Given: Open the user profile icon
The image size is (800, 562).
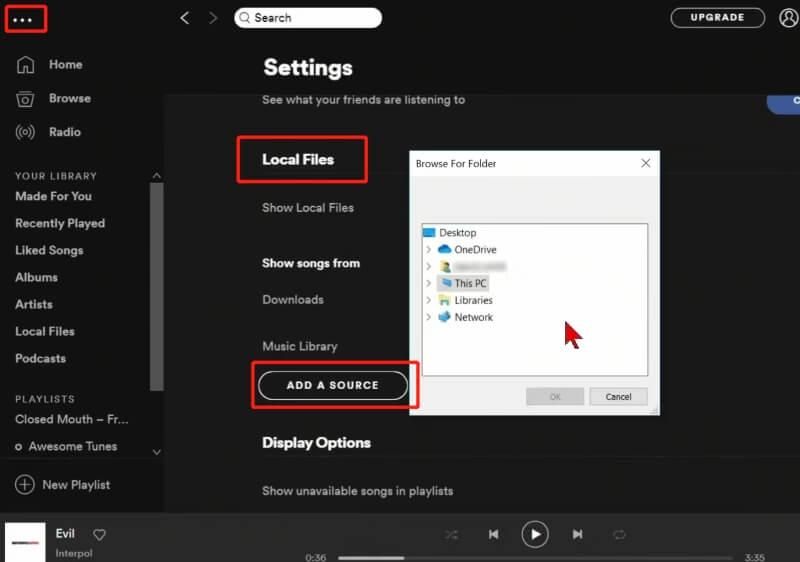Looking at the screenshot, I should click(x=788, y=18).
